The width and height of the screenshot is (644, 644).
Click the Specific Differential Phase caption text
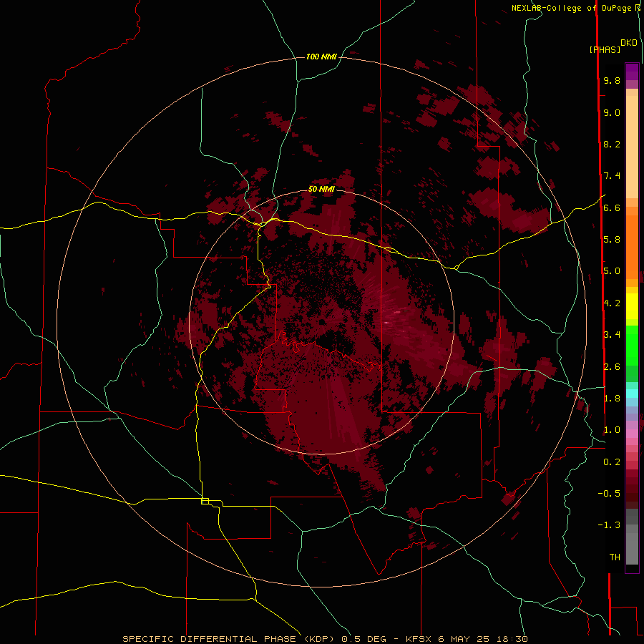pos(325,639)
